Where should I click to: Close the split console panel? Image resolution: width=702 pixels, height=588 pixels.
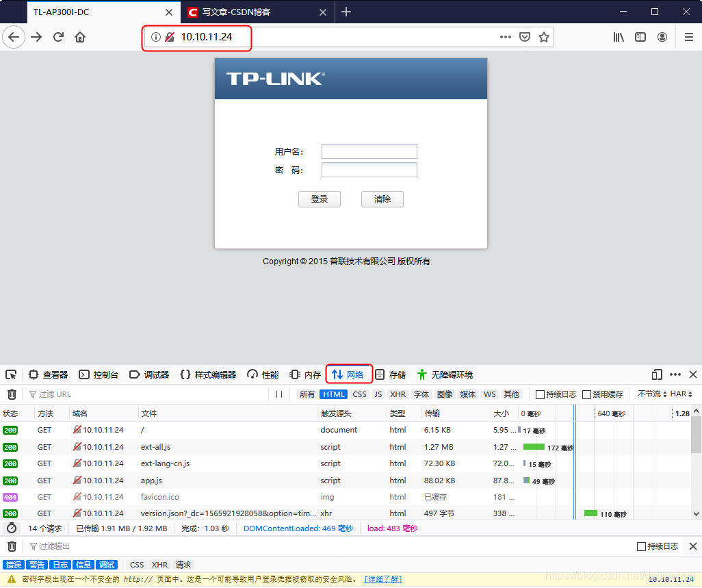point(693,546)
